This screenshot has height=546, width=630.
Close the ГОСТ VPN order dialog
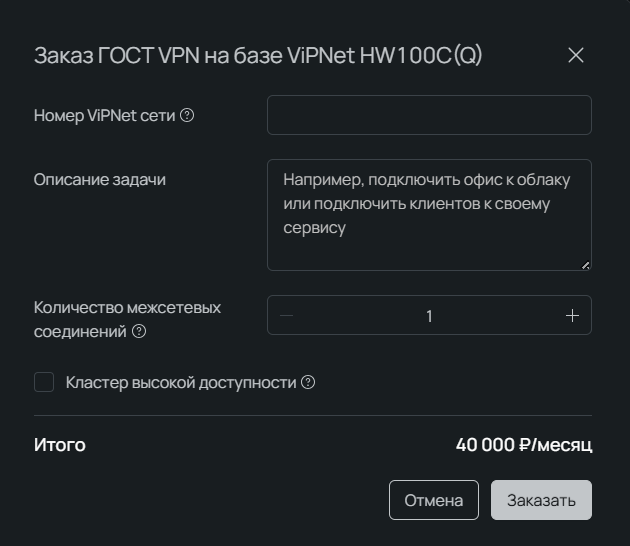(x=576, y=55)
